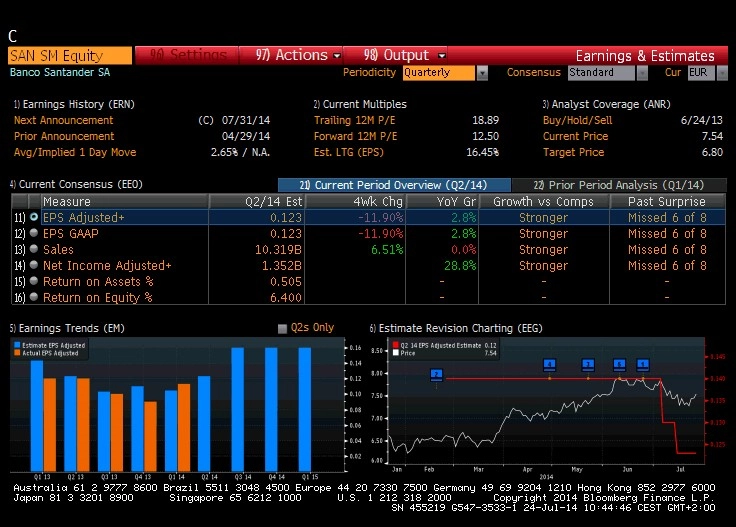Click the Return on Equity % value 6.400
The width and height of the screenshot is (736, 527).
click(x=286, y=297)
